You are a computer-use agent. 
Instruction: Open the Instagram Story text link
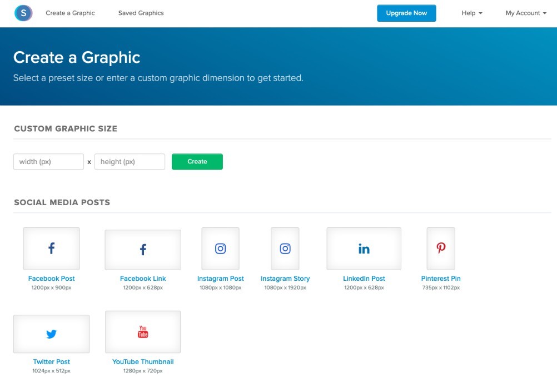[x=285, y=279]
